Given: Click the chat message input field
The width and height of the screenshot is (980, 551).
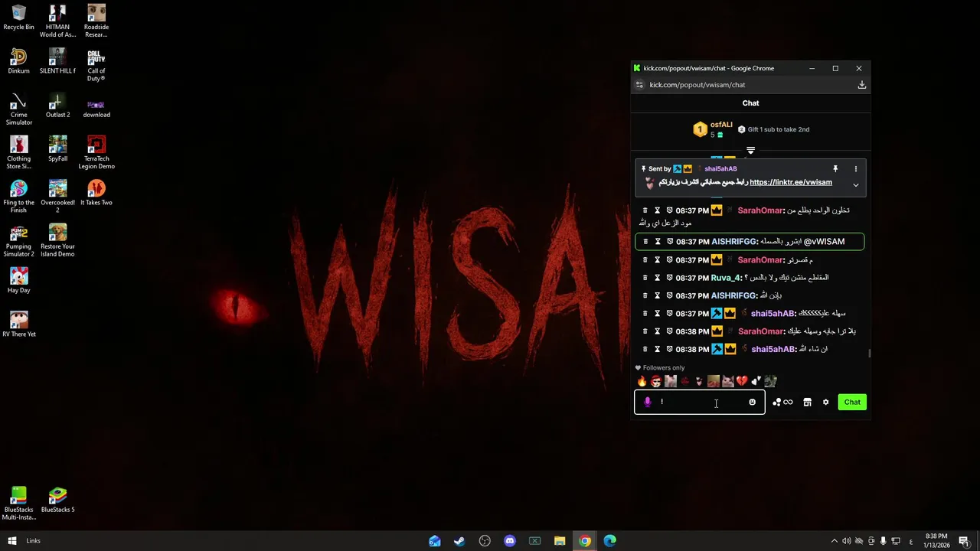Looking at the screenshot, I should point(700,402).
